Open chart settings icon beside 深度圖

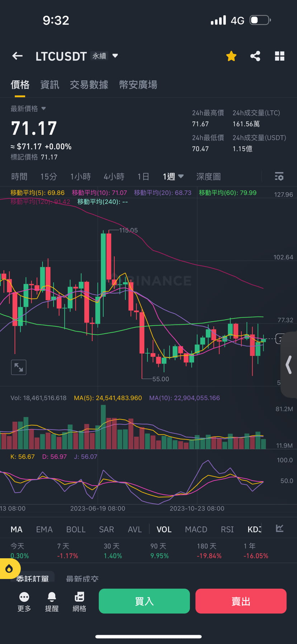(x=279, y=176)
